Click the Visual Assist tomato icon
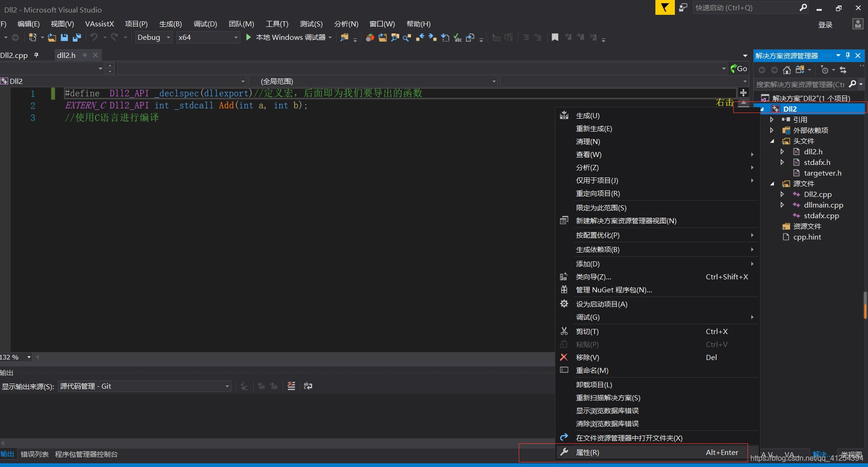This screenshot has width=868, height=467. pos(370,38)
